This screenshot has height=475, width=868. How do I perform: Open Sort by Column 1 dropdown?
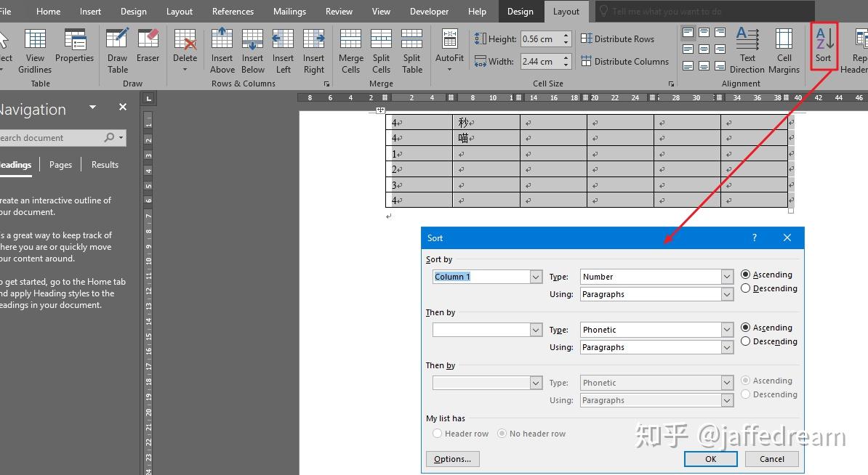535,277
